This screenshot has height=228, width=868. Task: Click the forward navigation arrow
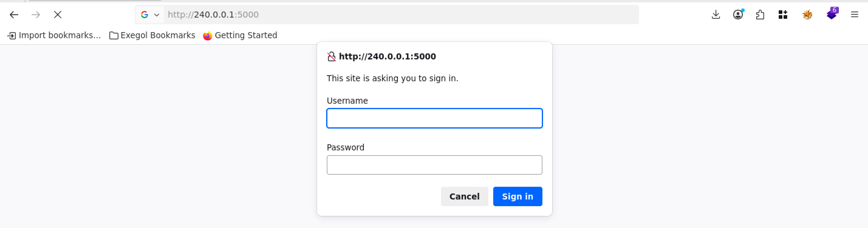36,15
